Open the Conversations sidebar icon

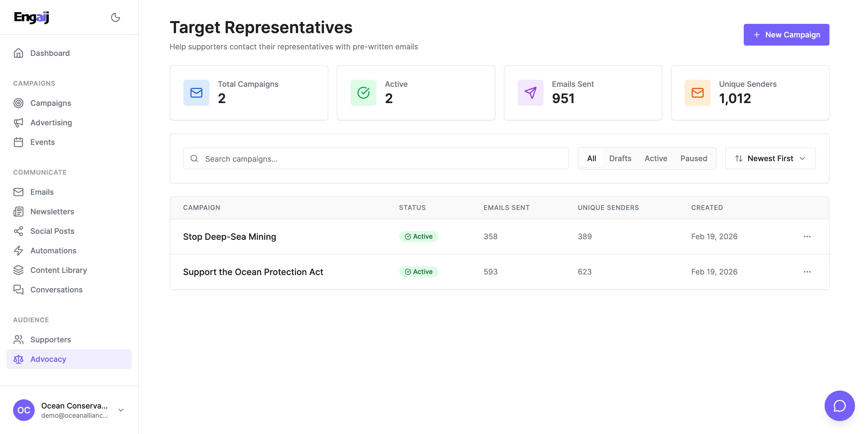[x=18, y=290]
